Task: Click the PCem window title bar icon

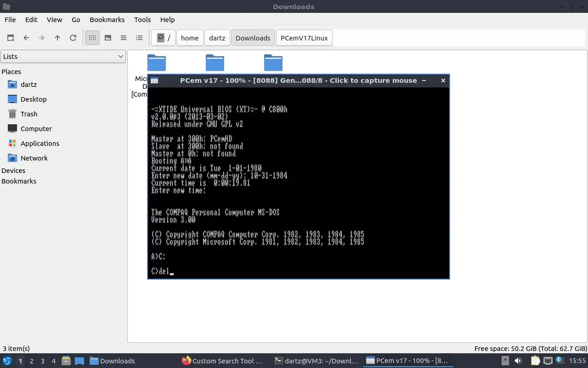Action: [x=154, y=80]
